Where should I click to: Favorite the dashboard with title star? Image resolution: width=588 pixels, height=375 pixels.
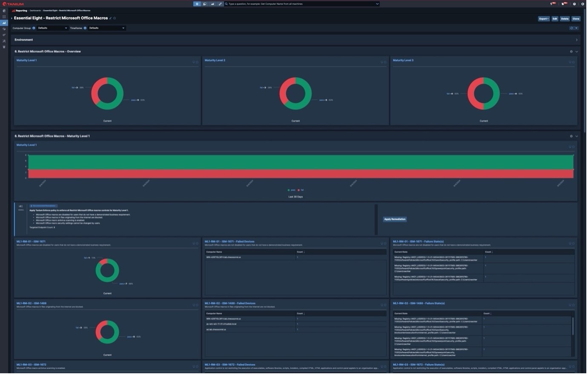(115, 18)
